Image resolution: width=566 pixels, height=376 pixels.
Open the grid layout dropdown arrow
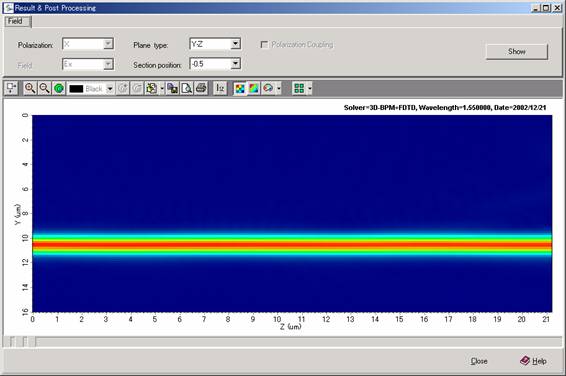(309, 88)
